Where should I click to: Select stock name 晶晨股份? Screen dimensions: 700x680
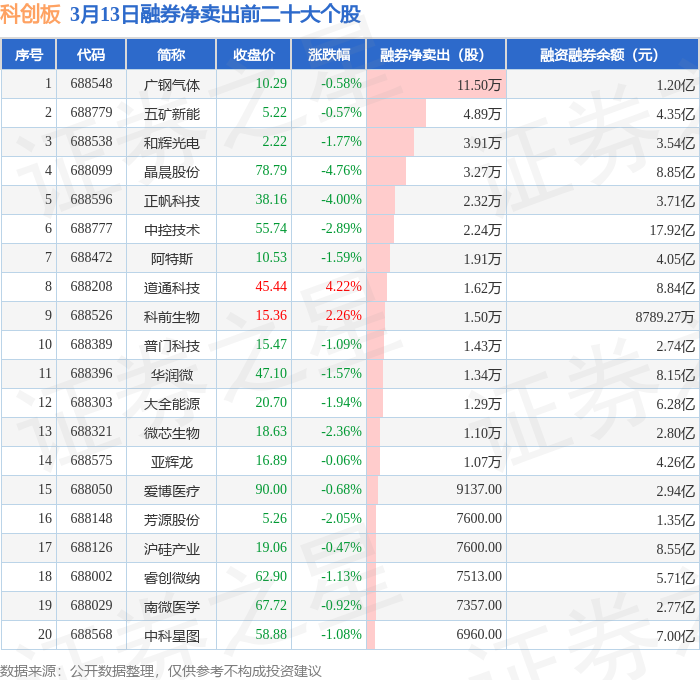pos(171,172)
